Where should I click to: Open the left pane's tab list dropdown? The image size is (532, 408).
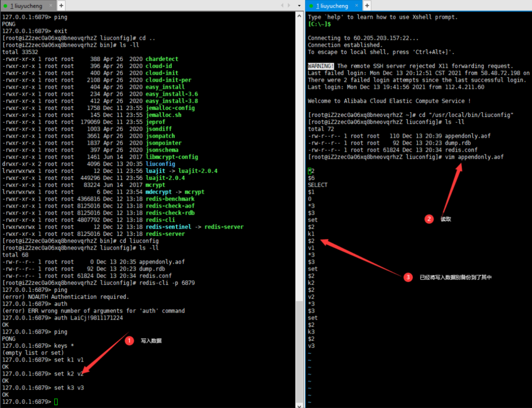pyautogui.click(x=299, y=6)
